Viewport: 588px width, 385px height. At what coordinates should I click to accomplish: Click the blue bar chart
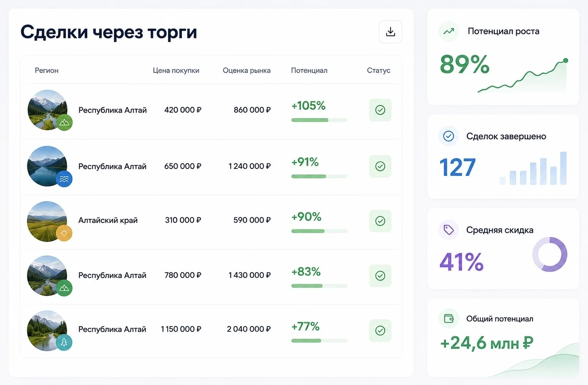[x=533, y=168]
